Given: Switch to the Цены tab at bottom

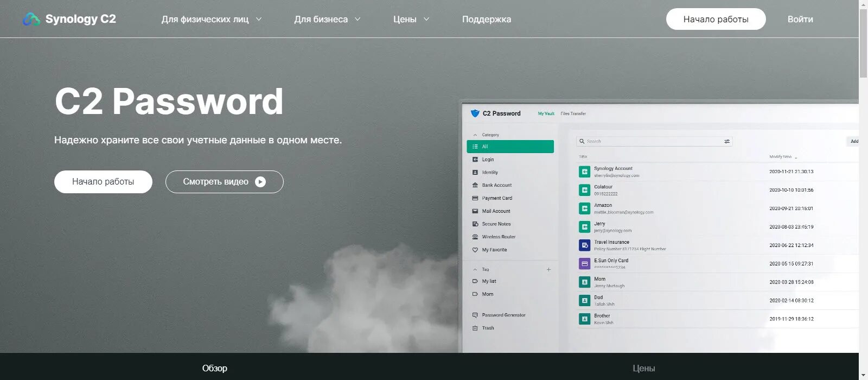Looking at the screenshot, I should [644, 368].
